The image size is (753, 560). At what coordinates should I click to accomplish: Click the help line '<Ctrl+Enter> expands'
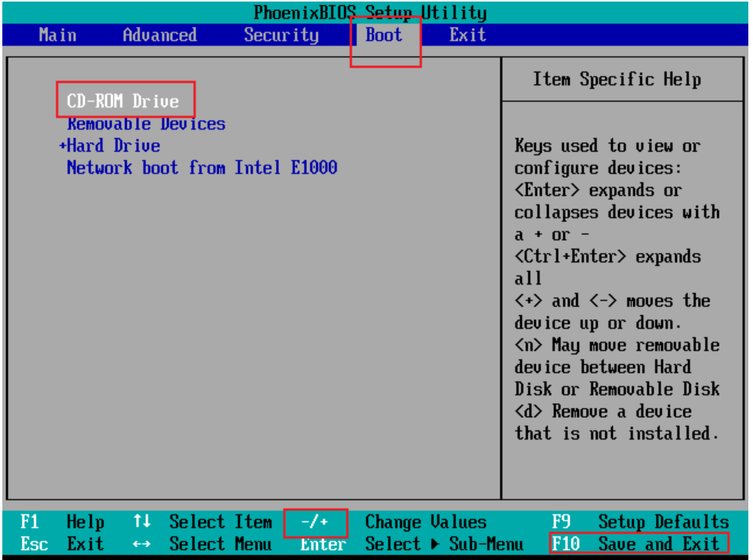click(x=608, y=257)
